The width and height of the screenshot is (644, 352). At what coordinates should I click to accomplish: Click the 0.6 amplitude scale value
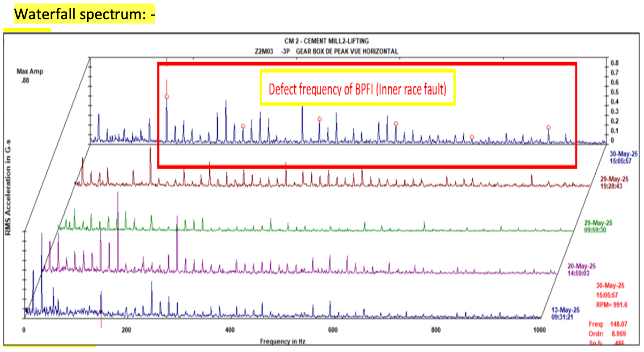tap(615, 82)
